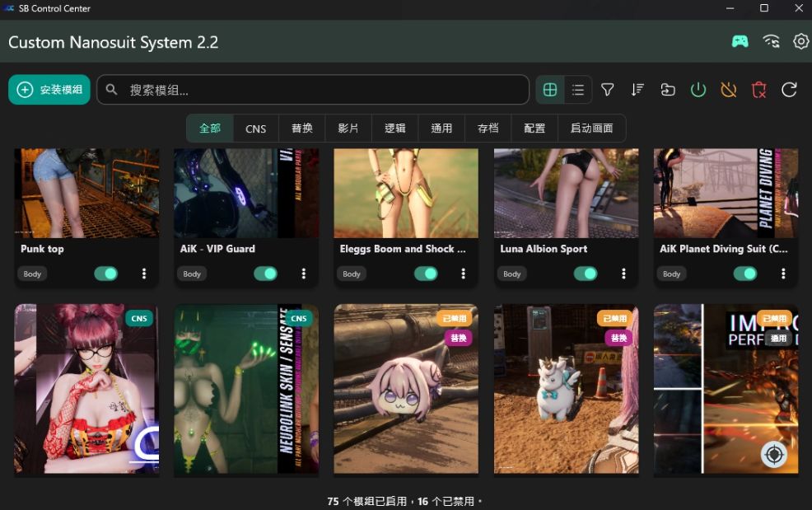Select the CNS tab
The height and width of the screenshot is (510, 812).
(256, 129)
